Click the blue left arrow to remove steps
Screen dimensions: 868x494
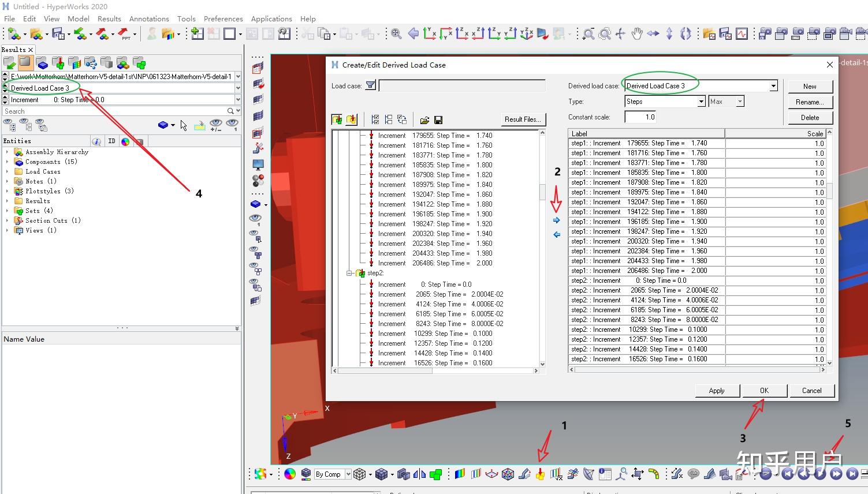pyautogui.click(x=557, y=235)
